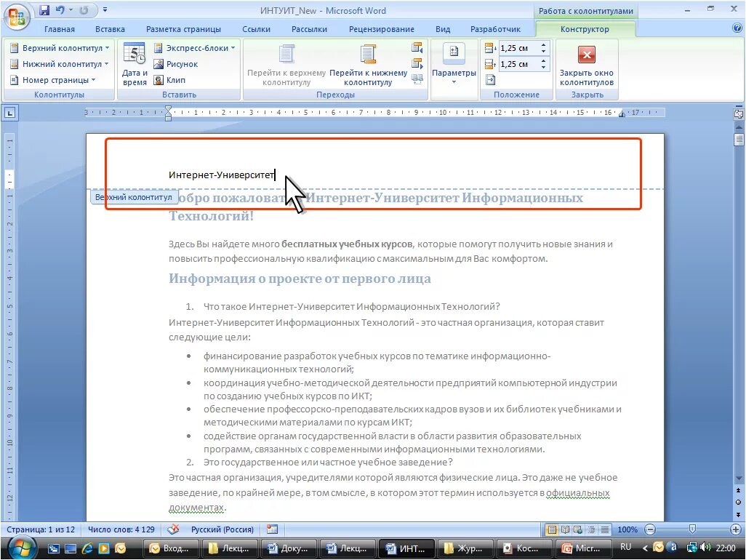
Task: Open zoom dialog via 100%
Action: [x=627, y=529]
